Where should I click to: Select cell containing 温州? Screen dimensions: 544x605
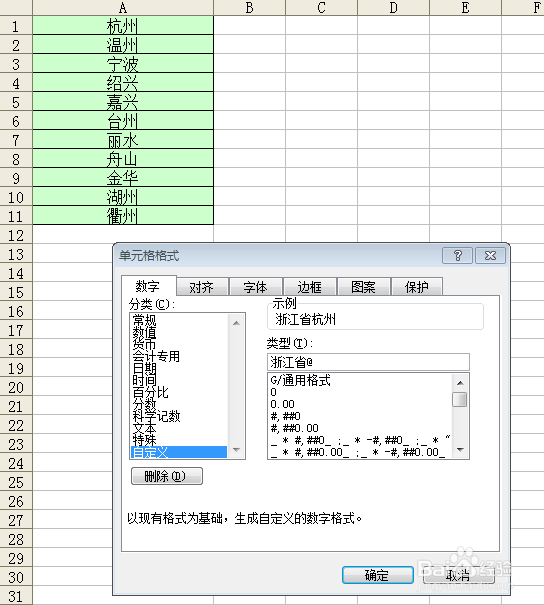[123, 44]
